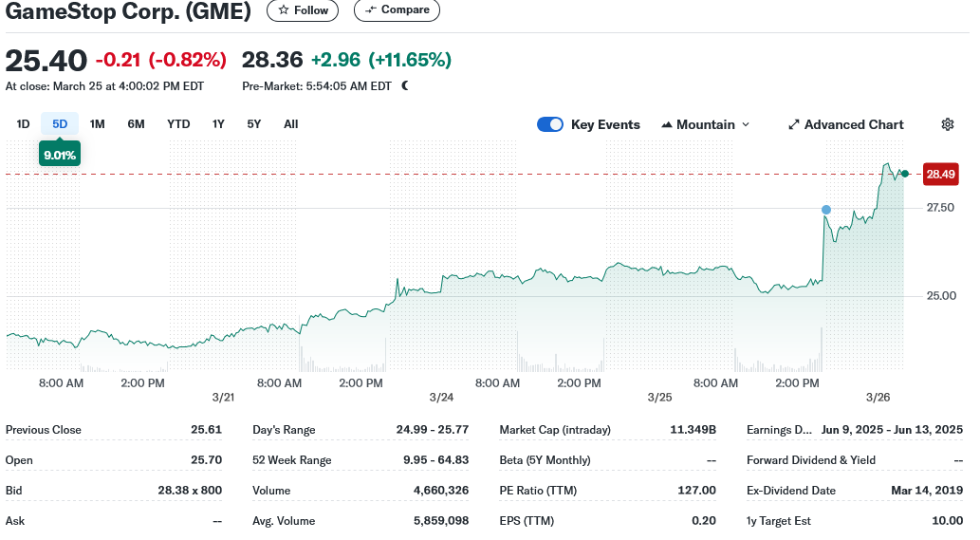Show the 1Y chart range
This screenshot has height=540, width=980.
218,123
